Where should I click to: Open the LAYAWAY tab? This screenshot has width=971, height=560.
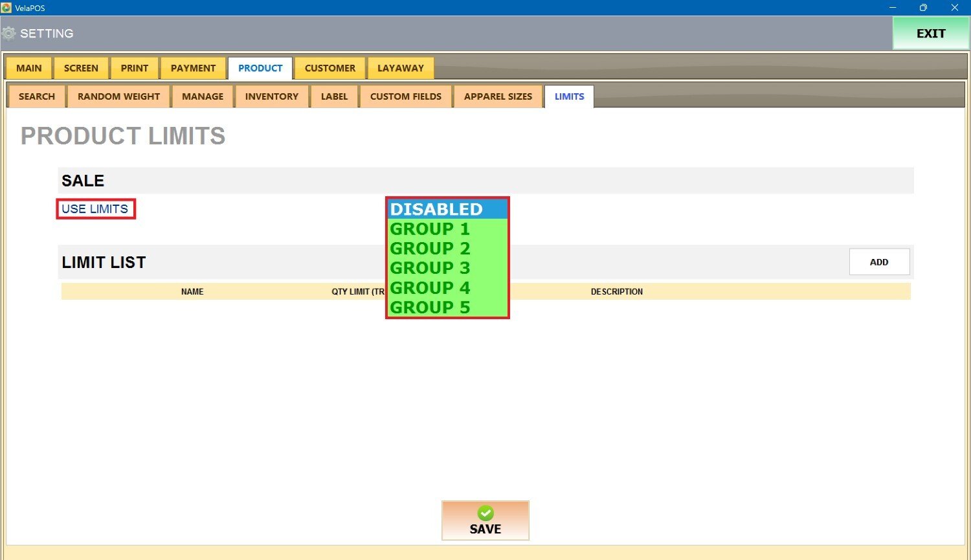[x=401, y=68]
